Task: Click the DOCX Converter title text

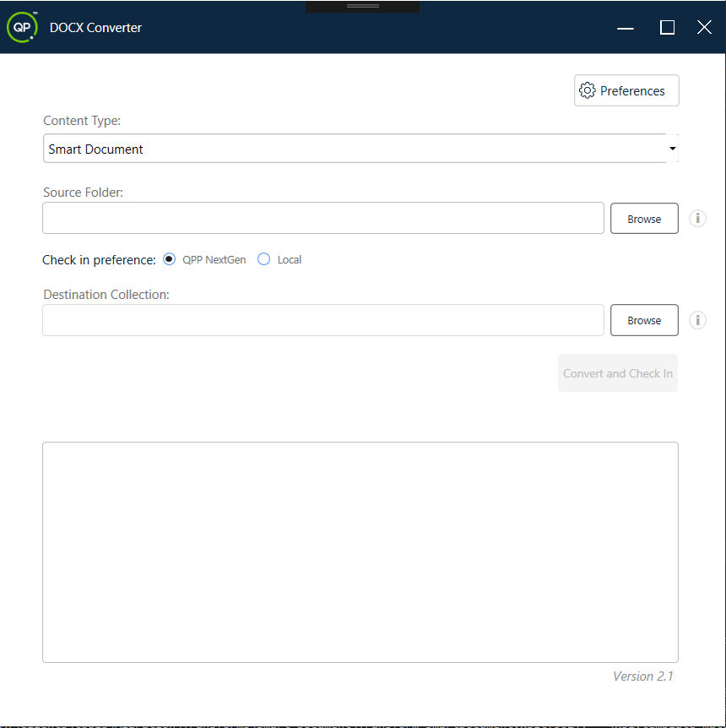Action: [95, 27]
